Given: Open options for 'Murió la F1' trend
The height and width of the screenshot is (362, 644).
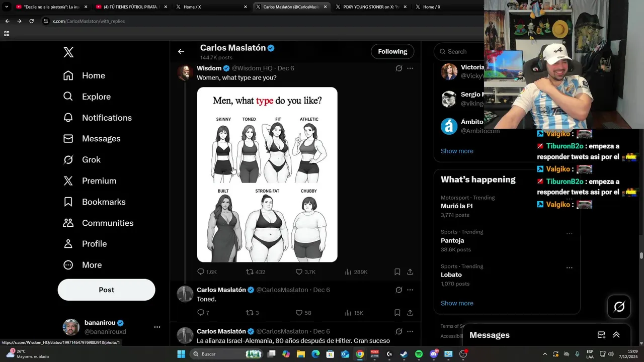Looking at the screenshot, I should (570, 199).
